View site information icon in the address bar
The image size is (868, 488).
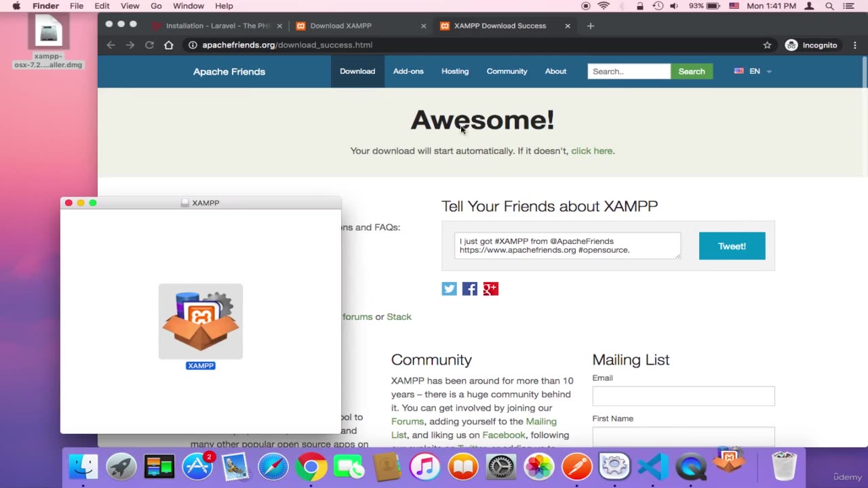tap(193, 45)
